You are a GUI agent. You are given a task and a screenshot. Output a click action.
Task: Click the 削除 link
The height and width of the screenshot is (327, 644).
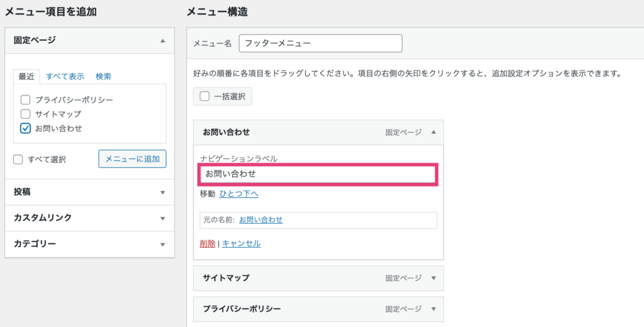pos(208,243)
